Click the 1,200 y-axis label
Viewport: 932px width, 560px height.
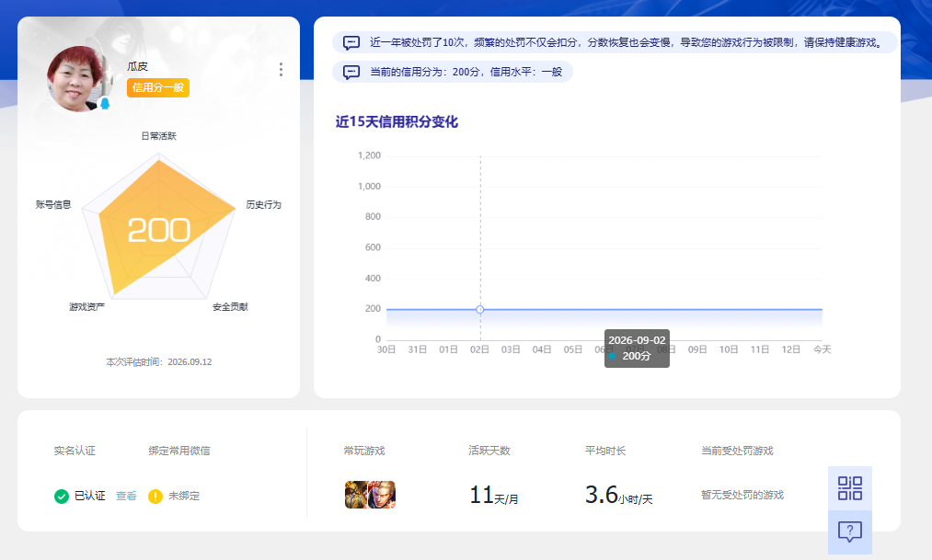click(x=369, y=155)
